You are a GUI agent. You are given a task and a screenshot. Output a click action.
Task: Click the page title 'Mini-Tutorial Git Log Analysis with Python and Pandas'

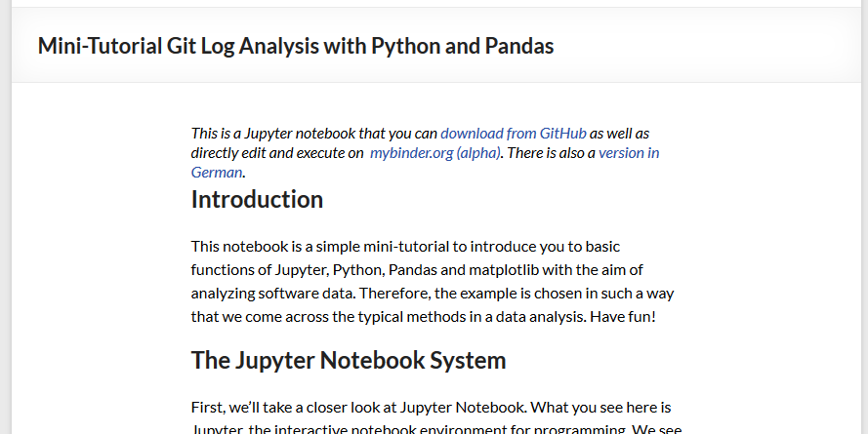coord(296,46)
